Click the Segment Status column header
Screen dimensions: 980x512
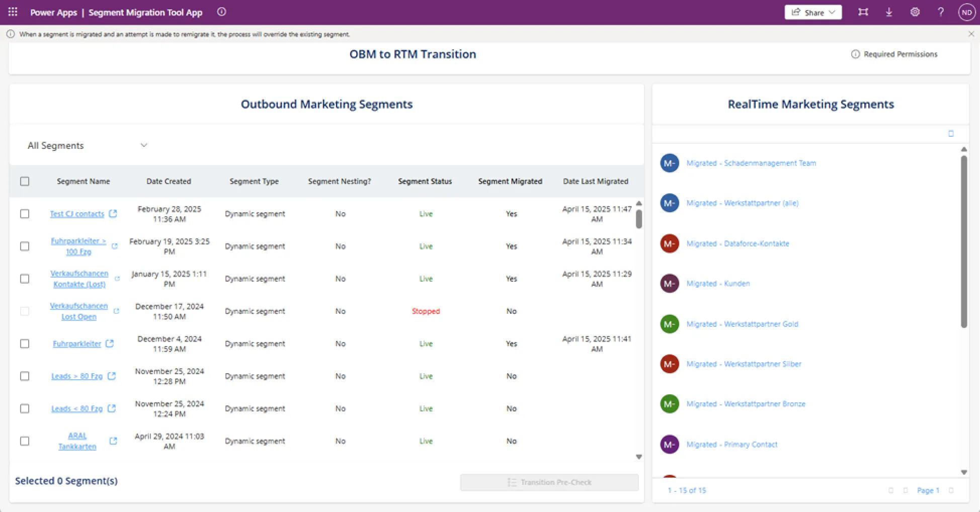[425, 182]
